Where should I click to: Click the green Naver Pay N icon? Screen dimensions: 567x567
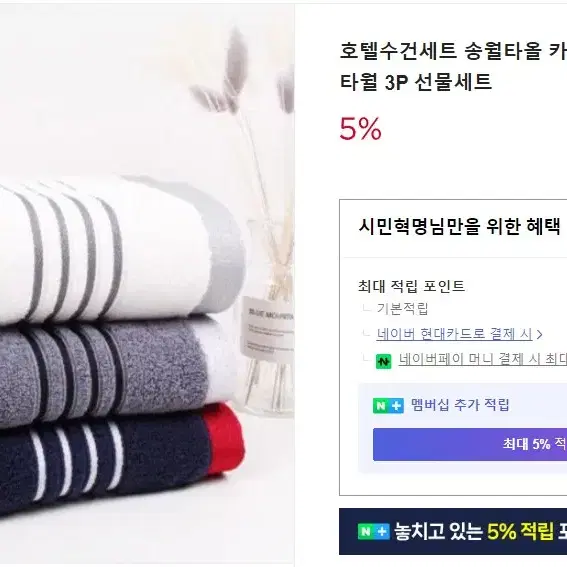[x=383, y=361]
